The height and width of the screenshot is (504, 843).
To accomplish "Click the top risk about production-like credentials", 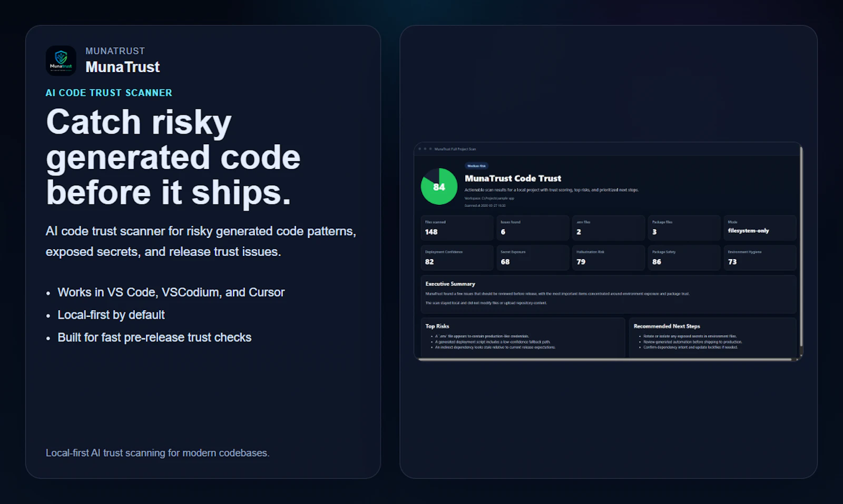I will [482, 336].
